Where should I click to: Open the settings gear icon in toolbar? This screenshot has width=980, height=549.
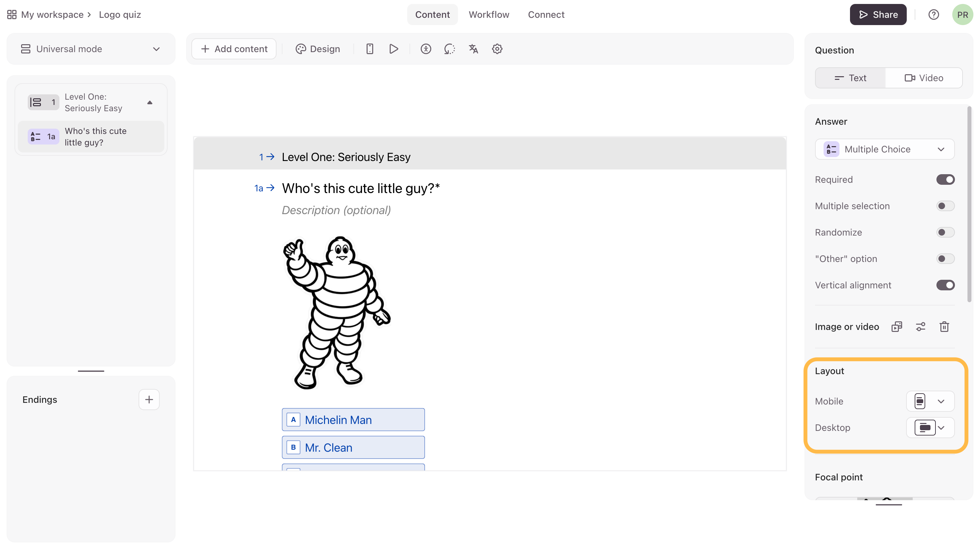click(x=497, y=49)
